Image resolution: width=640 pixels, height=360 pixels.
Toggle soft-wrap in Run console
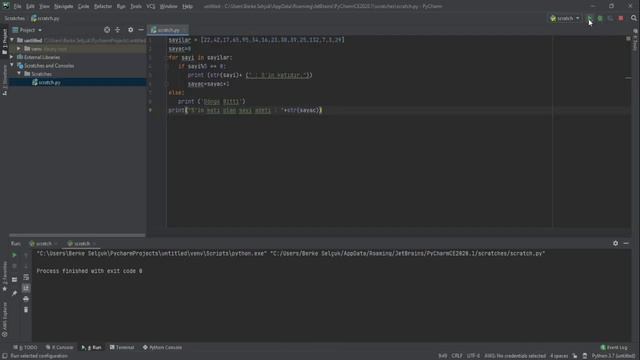tap(26, 278)
